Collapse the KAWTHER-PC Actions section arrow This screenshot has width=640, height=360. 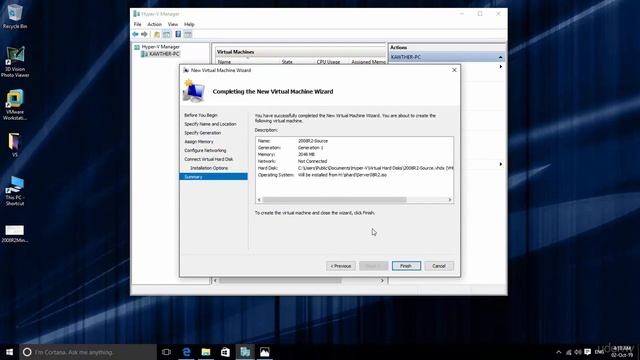(500, 57)
